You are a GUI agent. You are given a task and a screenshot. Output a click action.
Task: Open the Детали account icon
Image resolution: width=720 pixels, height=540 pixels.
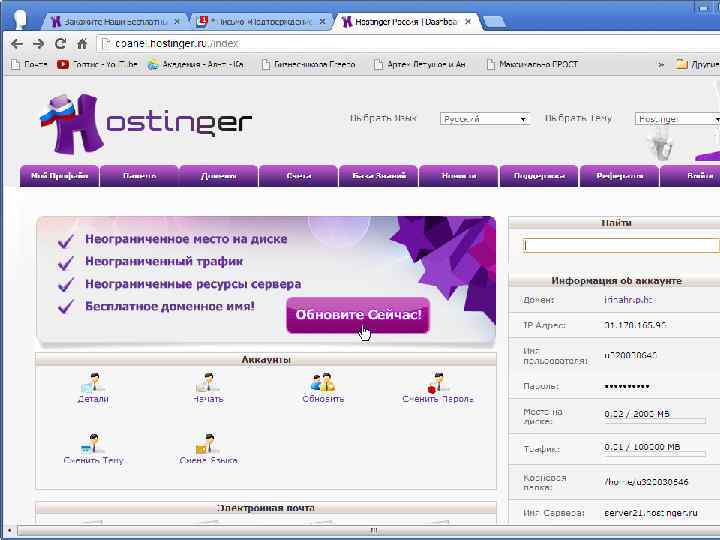click(93, 388)
